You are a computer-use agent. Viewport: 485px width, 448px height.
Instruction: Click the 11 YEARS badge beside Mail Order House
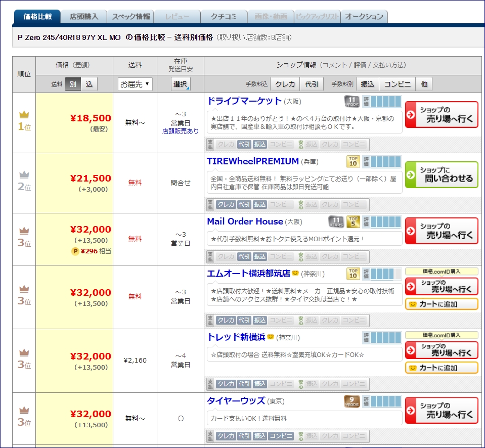tap(336, 221)
